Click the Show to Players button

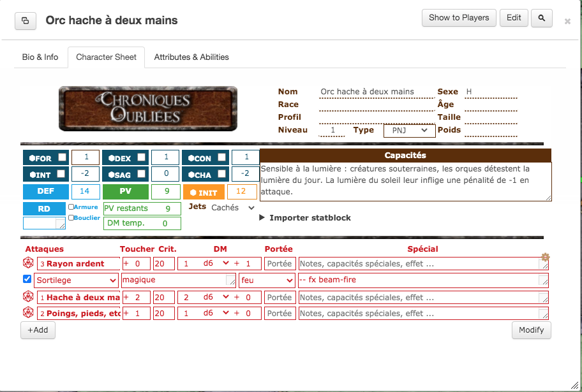coord(458,18)
